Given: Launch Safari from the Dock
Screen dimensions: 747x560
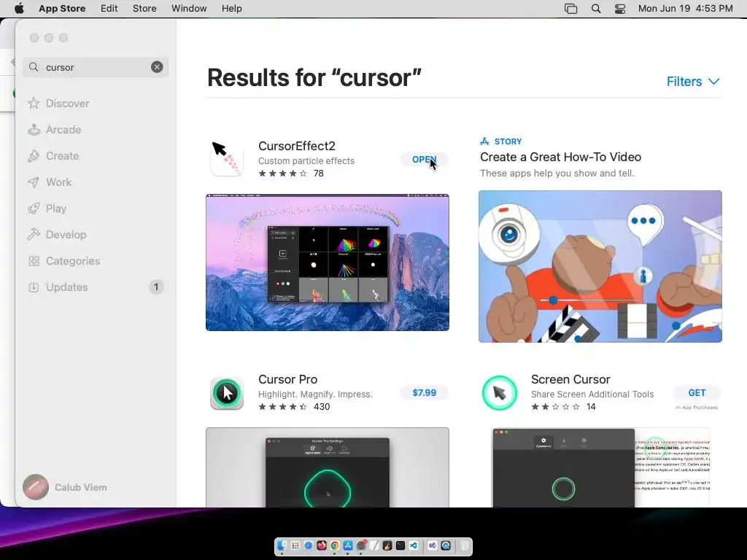Looking at the screenshot, I should pyautogui.click(x=309, y=545).
